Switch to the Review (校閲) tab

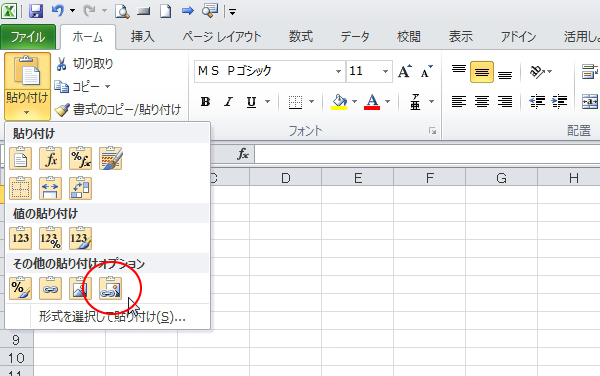click(x=409, y=37)
